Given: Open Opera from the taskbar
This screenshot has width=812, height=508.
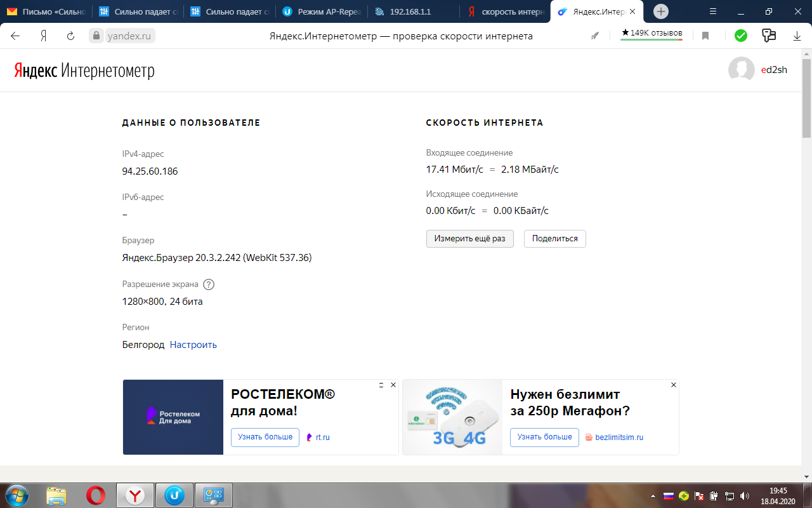Looking at the screenshot, I should coord(95,495).
